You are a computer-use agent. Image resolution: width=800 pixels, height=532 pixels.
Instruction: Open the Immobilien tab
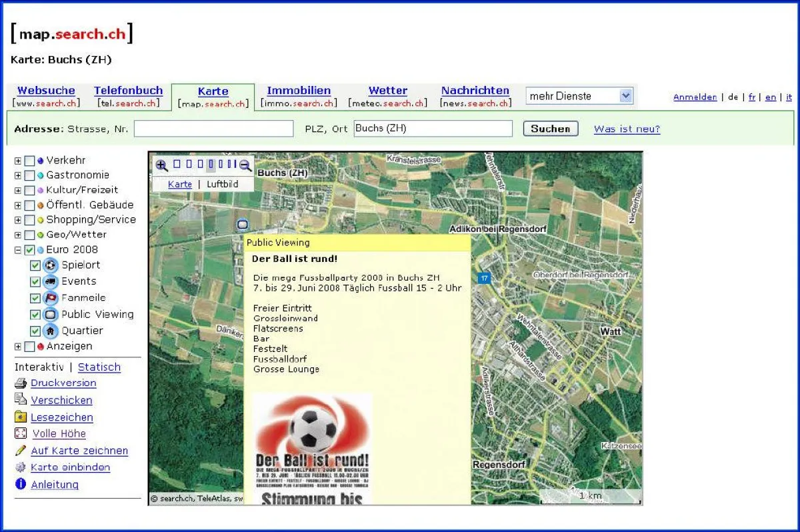[x=299, y=90]
